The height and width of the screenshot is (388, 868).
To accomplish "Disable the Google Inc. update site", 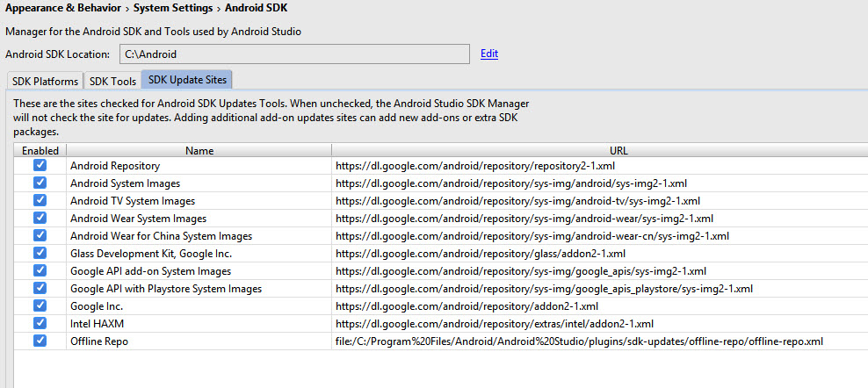I will [40, 306].
